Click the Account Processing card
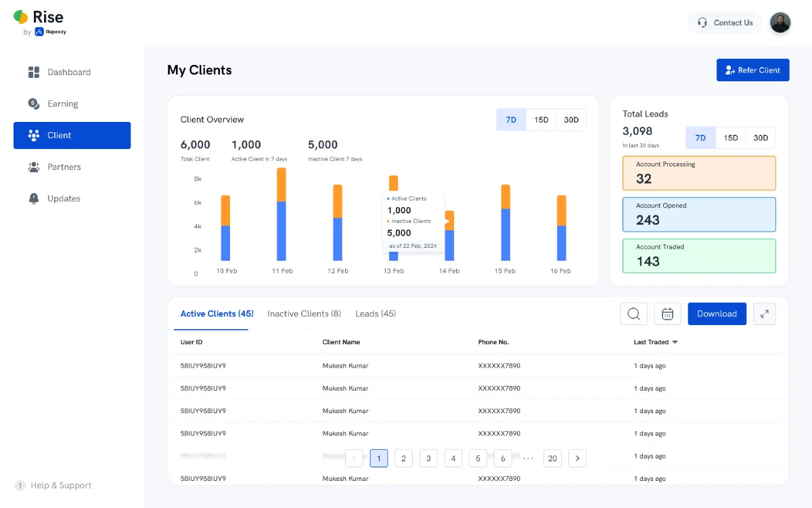 pyautogui.click(x=699, y=173)
